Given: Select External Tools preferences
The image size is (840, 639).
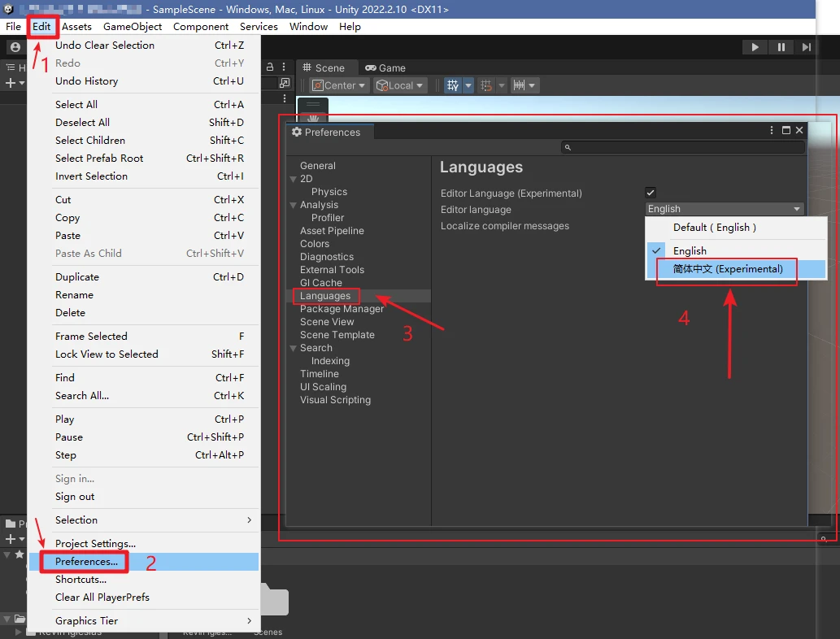Looking at the screenshot, I should click(x=332, y=269).
